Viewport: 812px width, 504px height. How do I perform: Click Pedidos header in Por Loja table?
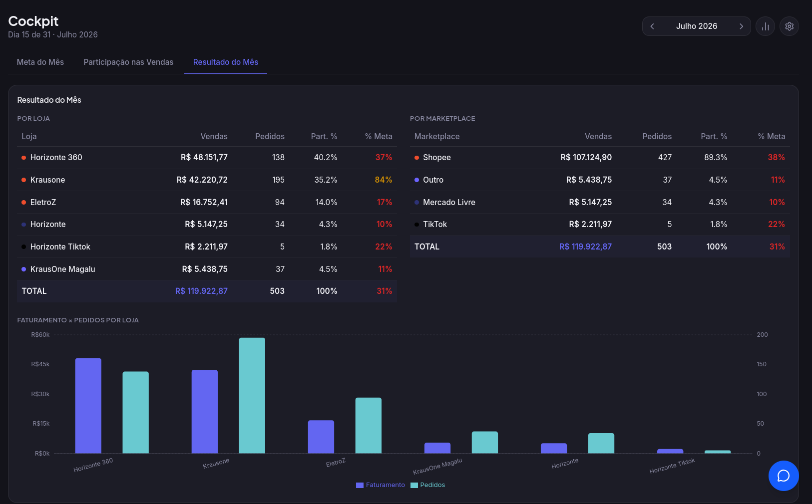(270, 137)
